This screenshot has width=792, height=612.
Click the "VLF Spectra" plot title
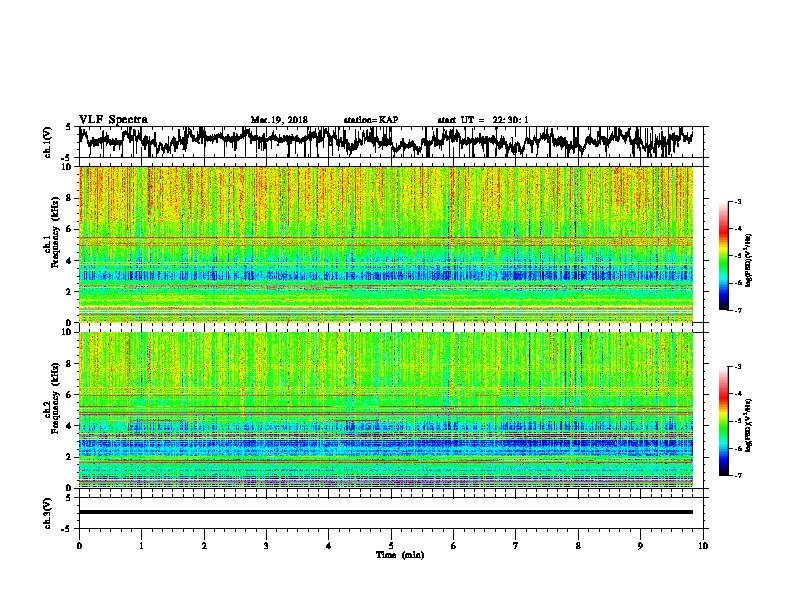coord(113,120)
